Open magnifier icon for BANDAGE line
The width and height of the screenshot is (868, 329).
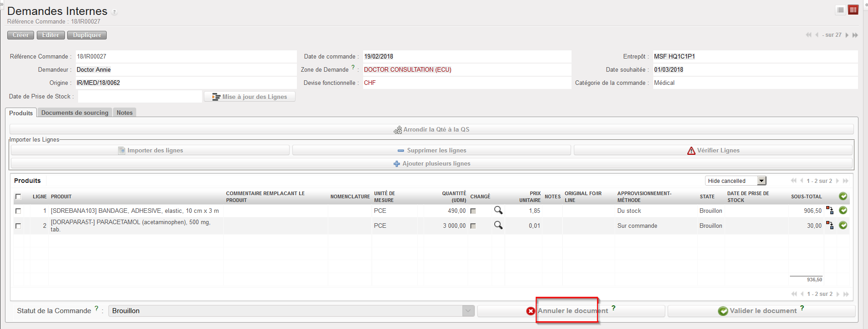(x=498, y=210)
